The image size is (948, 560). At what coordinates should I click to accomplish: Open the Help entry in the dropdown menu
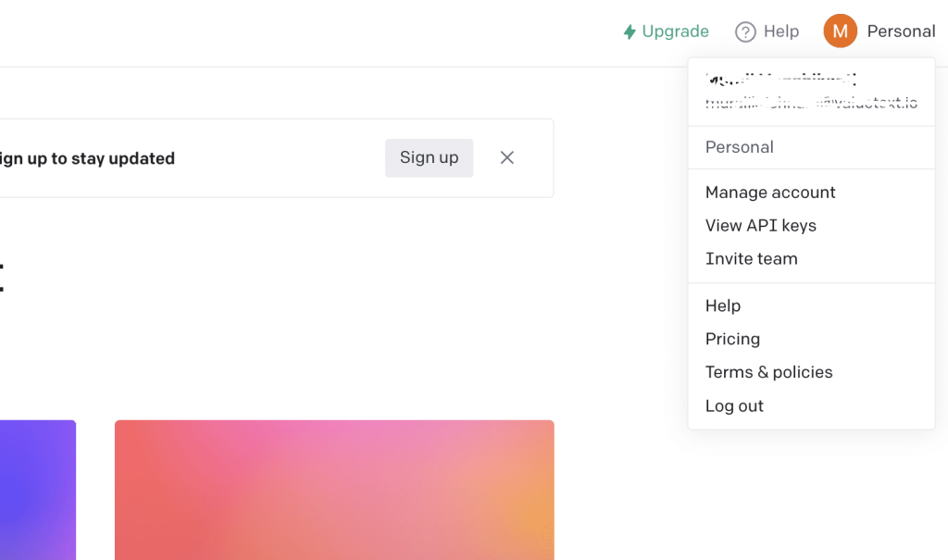click(x=723, y=305)
